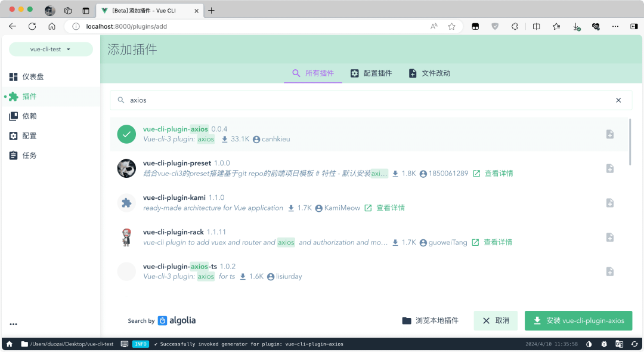Click the translate icon in status bar
This screenshot has height=352, width=644.
click(x=620, y=344)
